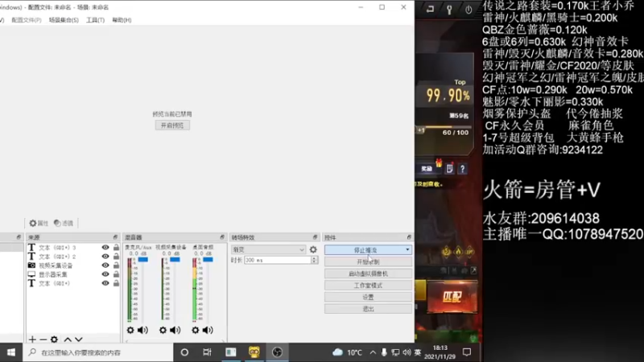Hide the 显示器采集 source via eye

[x=105, y=274]
